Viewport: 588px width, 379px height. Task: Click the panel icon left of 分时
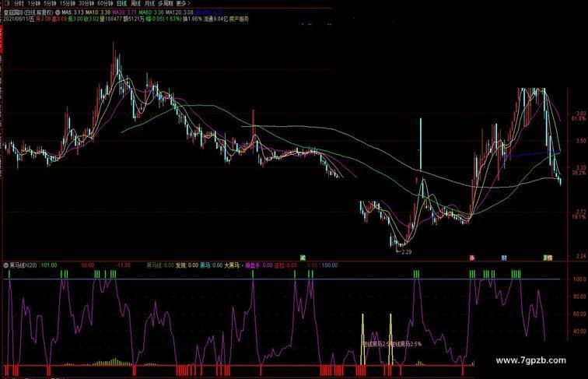pos(7,3)
